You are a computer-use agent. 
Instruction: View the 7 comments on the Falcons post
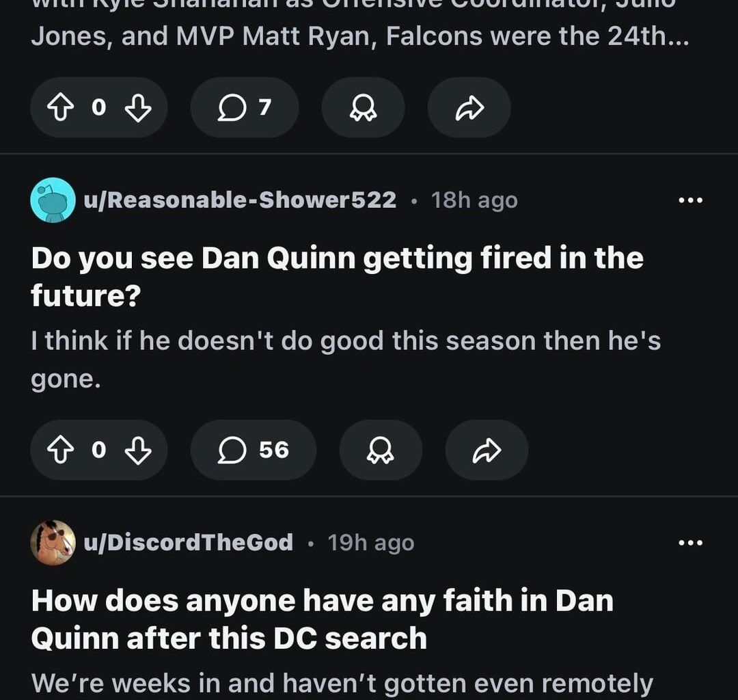pyautogui.click(x=244, y=107)
